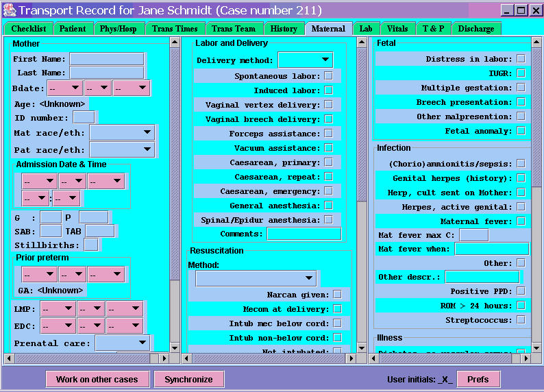Toggle Distress in labor checkbox
The image size is (544, 392).
point(521,59)
